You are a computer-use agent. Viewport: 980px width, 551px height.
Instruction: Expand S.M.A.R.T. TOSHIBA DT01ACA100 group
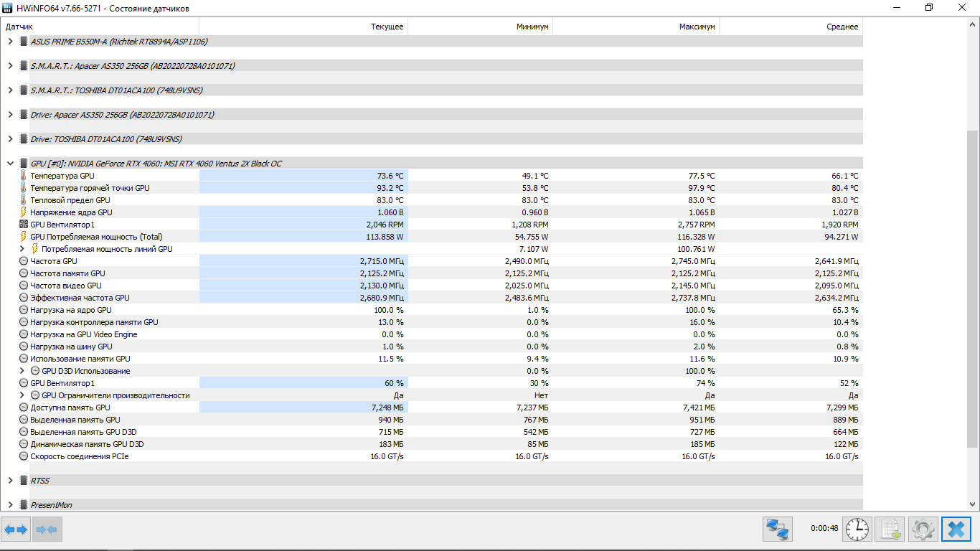tap(10, 90)
